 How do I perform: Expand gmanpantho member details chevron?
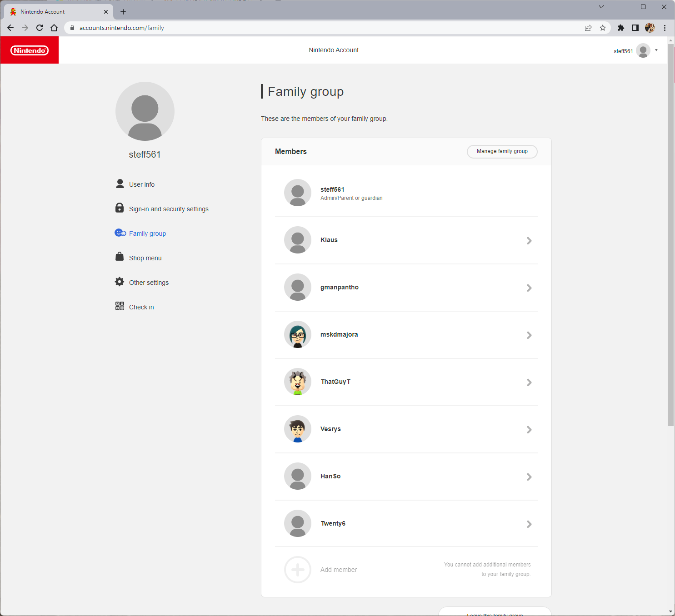pos(529,288)
